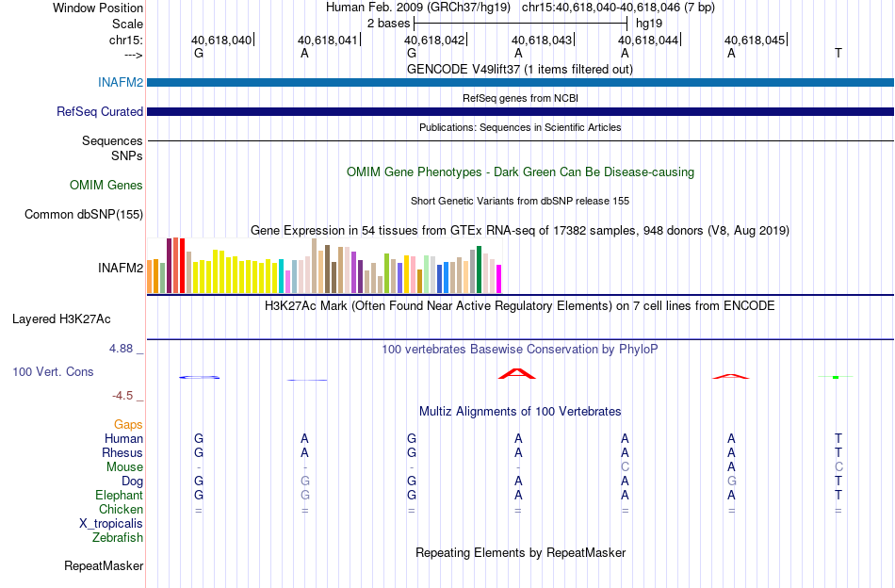Click the light blue INAFM2 GENCODE gene bar
This screenshot has height=588, width=895.
coord(521,82)
